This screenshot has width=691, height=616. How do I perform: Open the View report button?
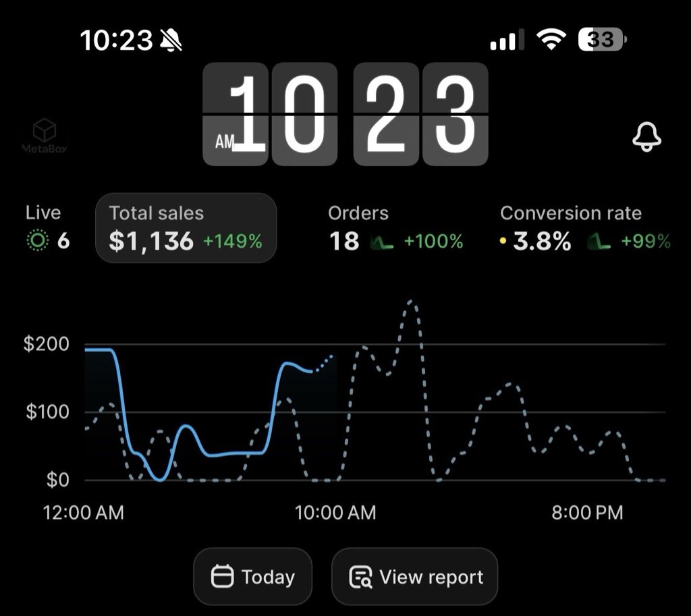click(x=415, y=576)
